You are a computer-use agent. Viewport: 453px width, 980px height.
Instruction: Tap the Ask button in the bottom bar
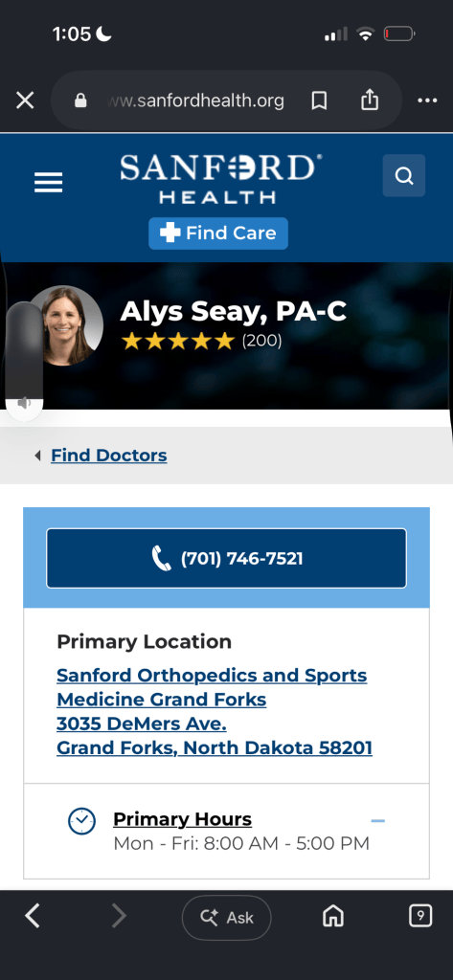tap(226, 918)
